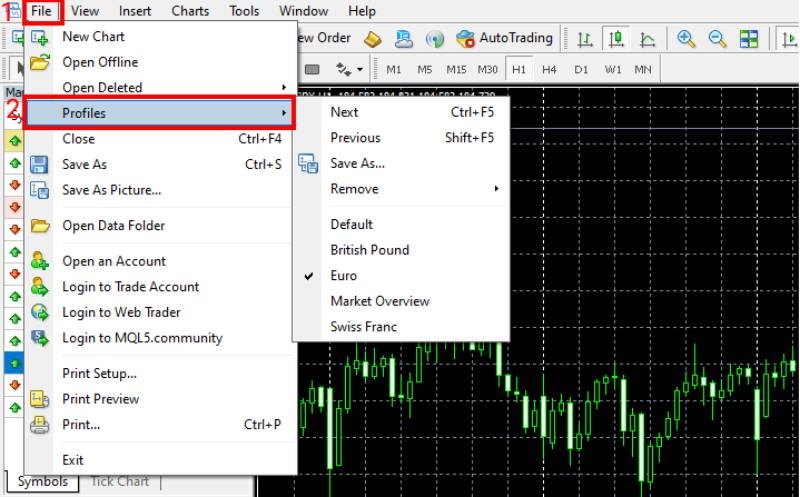Screen dimensions: 800x497
Task: Select the candlestick chart type icon
Action: [x=616, y=39]
